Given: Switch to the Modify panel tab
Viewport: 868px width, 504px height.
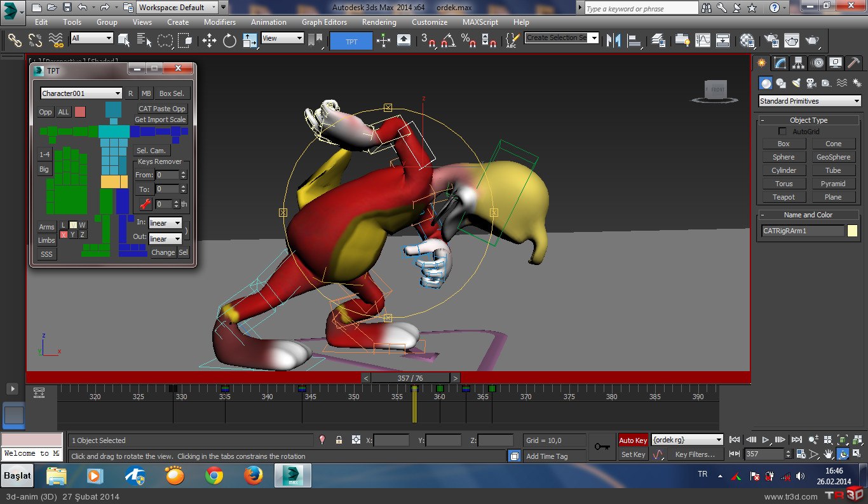Looking at the screenshot, I should pos(780,62).
